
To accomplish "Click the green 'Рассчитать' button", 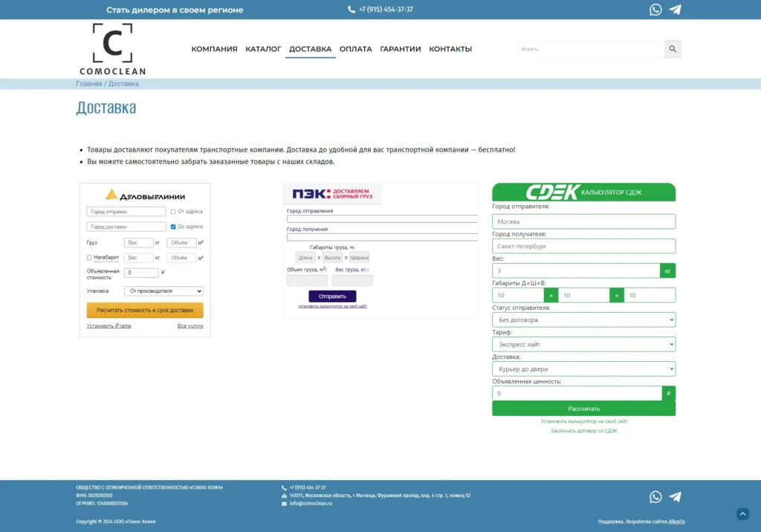I will point(583,409).
